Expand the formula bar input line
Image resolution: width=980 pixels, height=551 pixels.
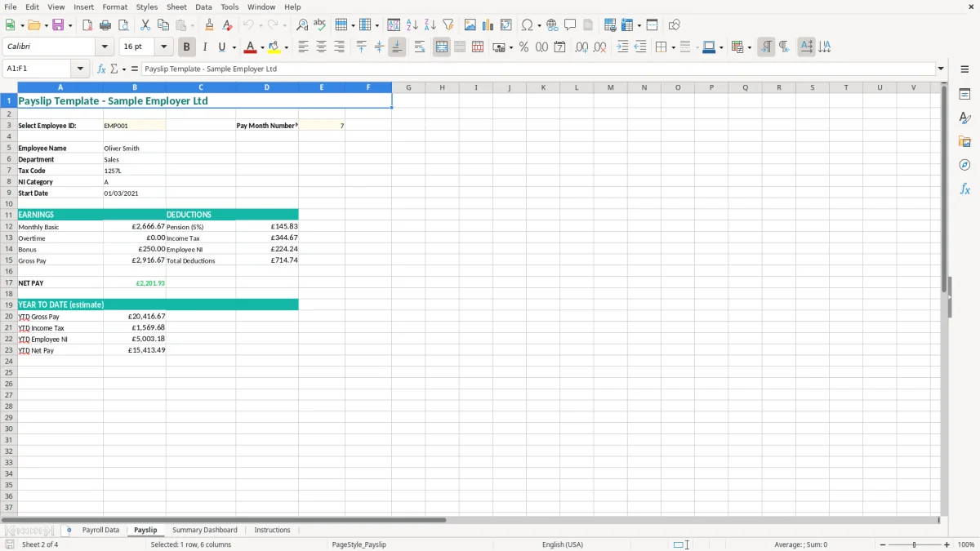[941, 69]
